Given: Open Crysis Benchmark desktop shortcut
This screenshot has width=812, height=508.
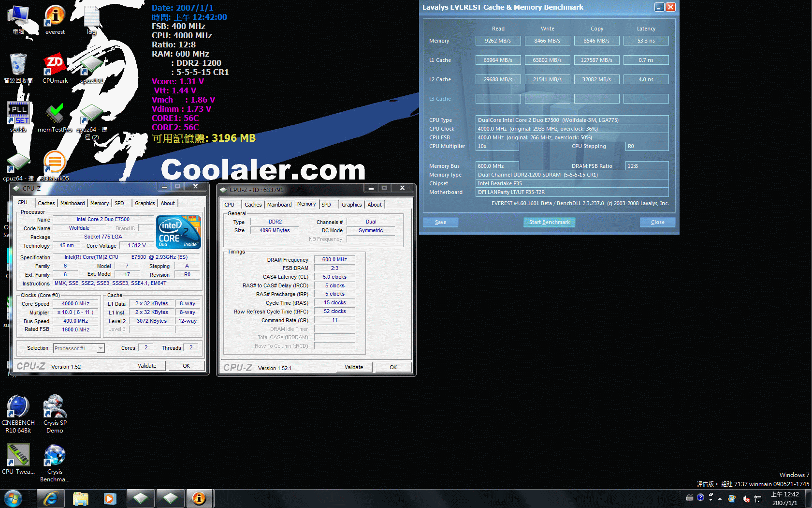Looking at the screenshot, I should 55,463.
